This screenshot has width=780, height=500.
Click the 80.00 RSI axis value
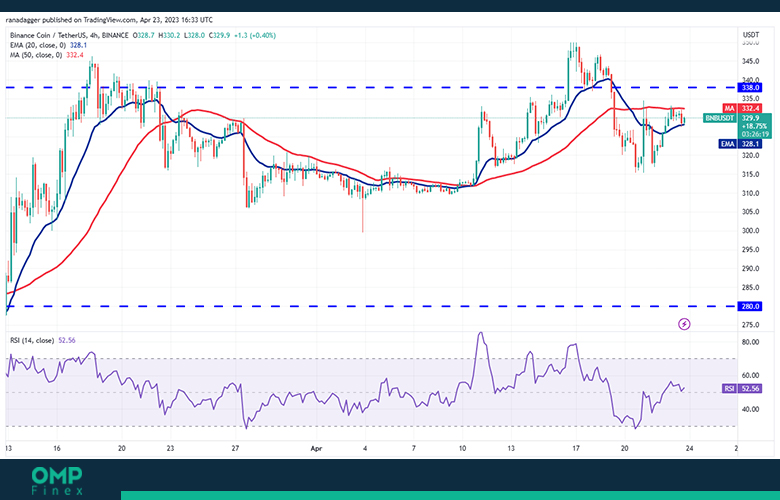tap(751, 342)
